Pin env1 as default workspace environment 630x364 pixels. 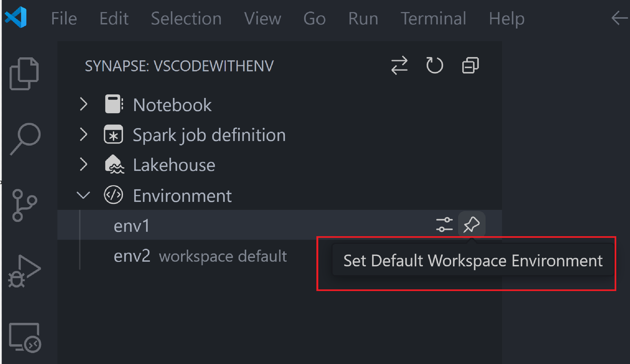coord(472,225)
